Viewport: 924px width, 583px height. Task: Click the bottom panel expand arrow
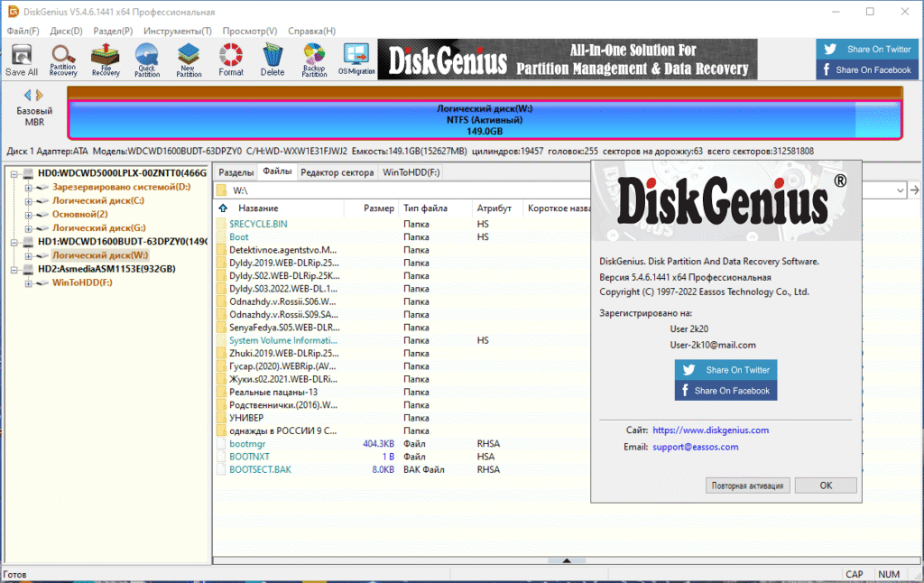tap(567, 560)
